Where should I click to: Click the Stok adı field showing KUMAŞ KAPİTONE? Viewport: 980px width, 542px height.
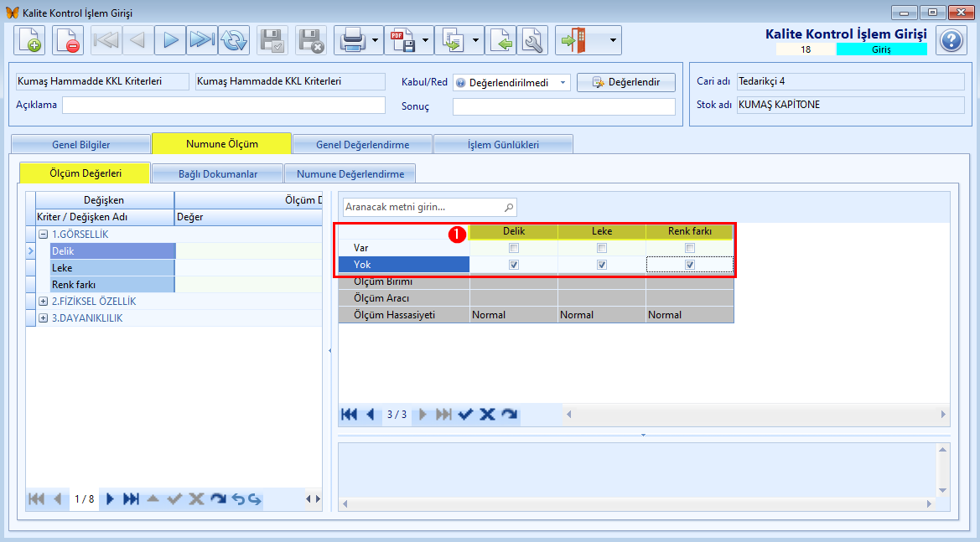pos(851,105)
